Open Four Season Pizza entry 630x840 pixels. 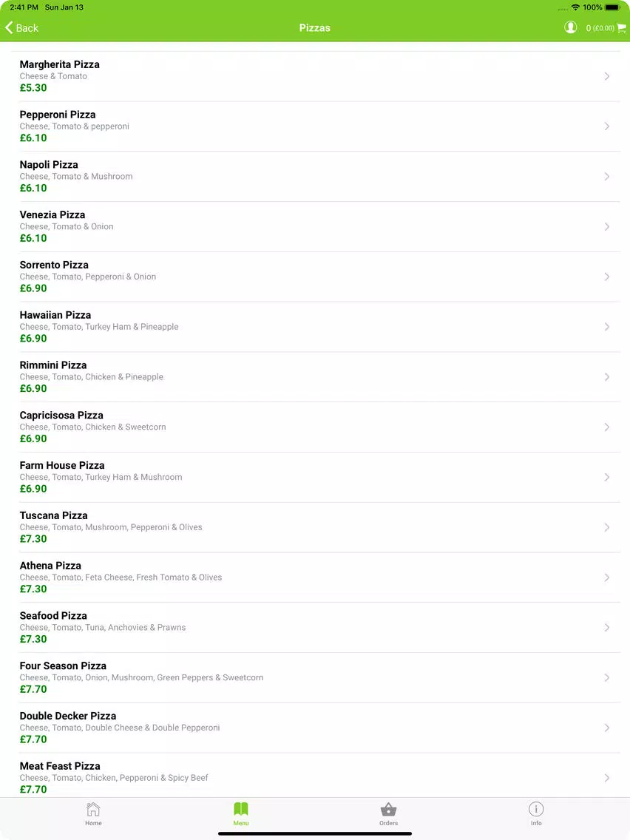(x=315, y=677)
